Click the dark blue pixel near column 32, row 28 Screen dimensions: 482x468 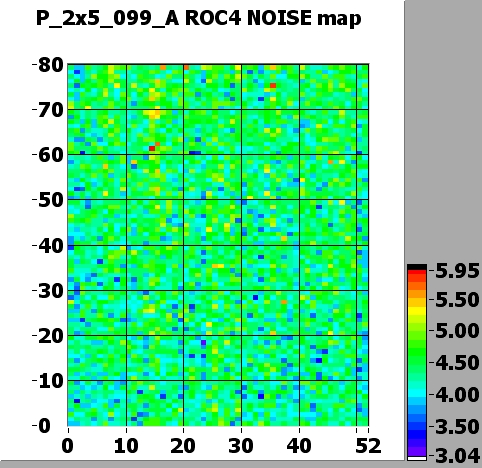coord(255,297)
